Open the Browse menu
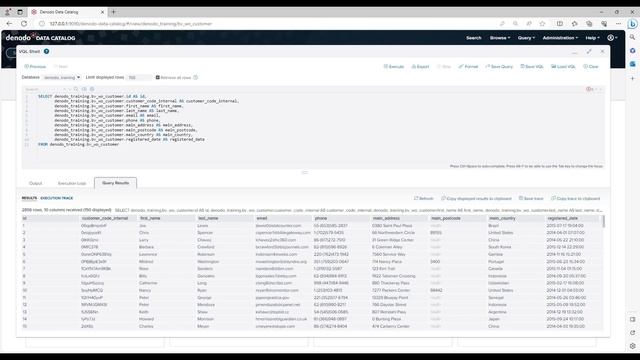This screenshot has width=640, height=360. (500, 38)
